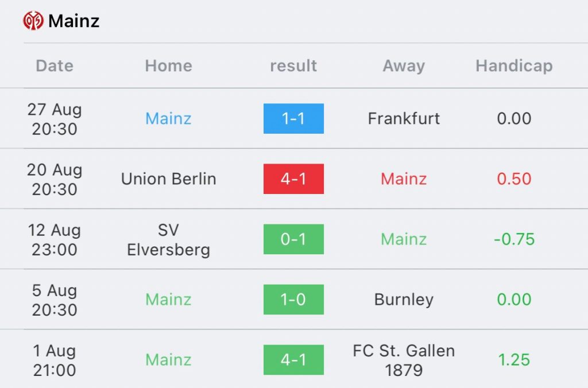Click the red 0.50 handicap value

pos(514,179)
